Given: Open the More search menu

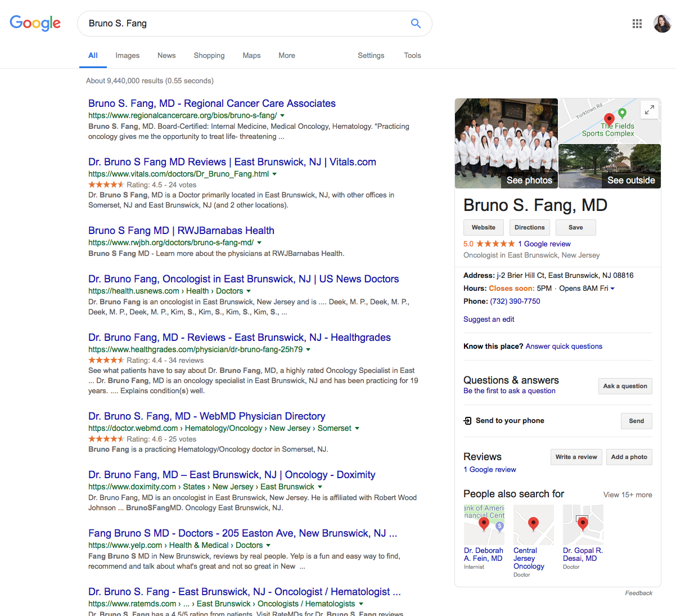Looking at the screenshot, I should click(287, 55).
